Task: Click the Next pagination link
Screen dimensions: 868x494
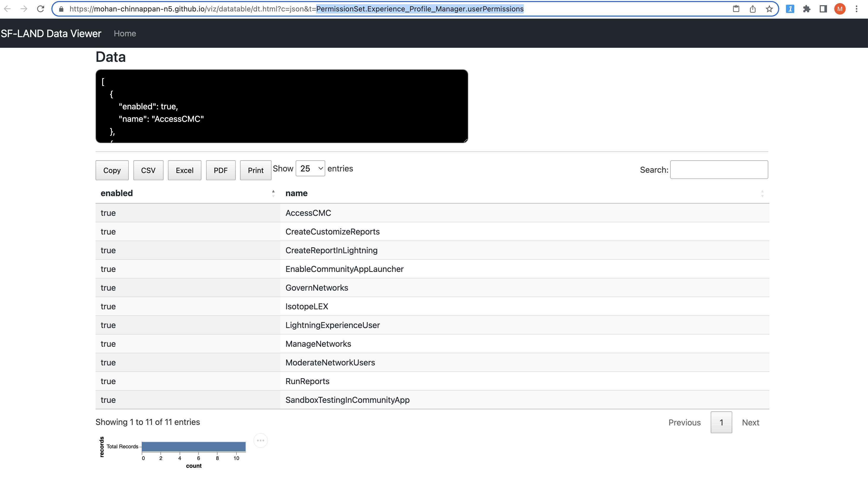Action: (750, 422)
